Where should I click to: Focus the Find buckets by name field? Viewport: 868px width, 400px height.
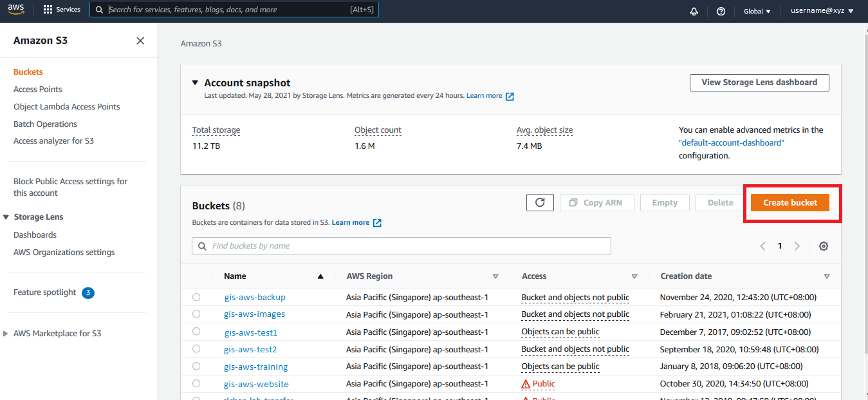tap(402, 246)
